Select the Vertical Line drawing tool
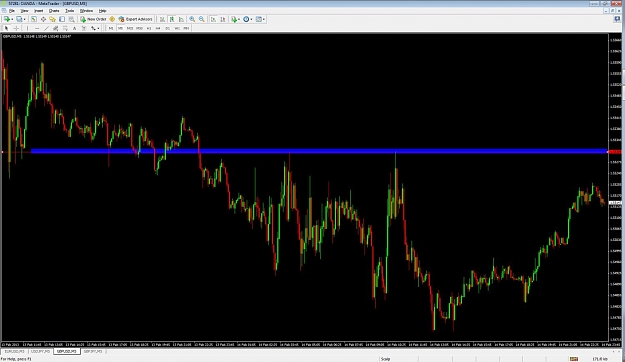Viewport: 625px width, 362px height. click(27, 28)
